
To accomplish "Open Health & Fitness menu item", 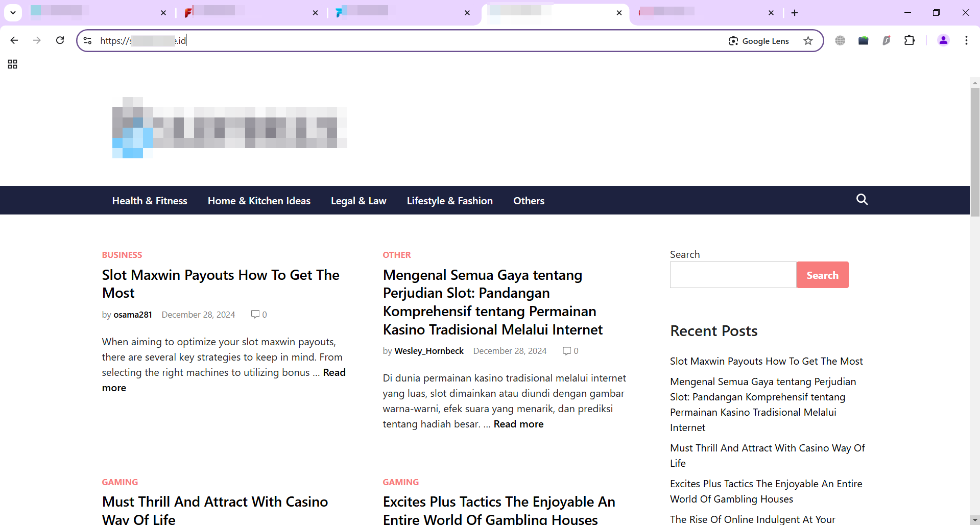I will tap(150, 201).
